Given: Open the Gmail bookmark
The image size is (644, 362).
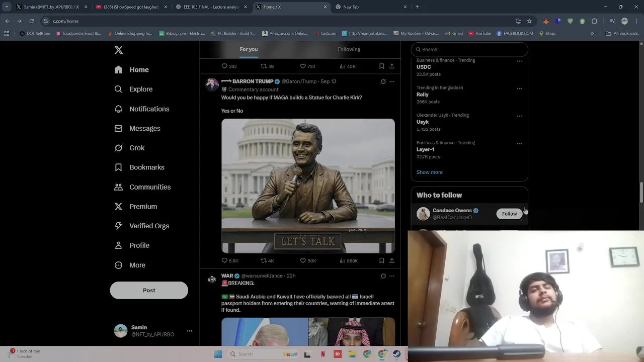Looking at the screenshot, I should (454, 34).
